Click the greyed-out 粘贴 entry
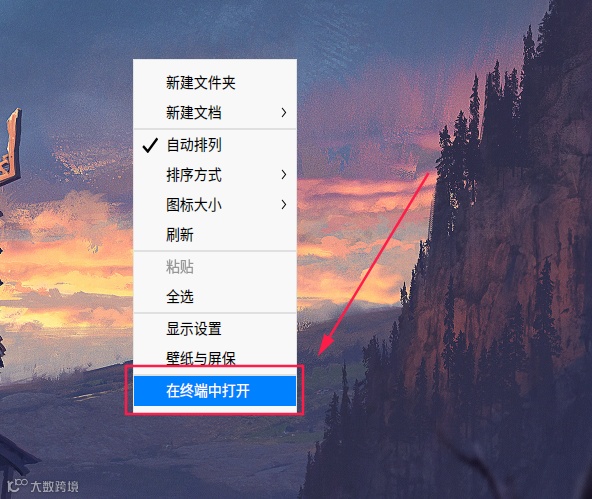The height and width of the screenshot is (499, 592). coord(215,267)
